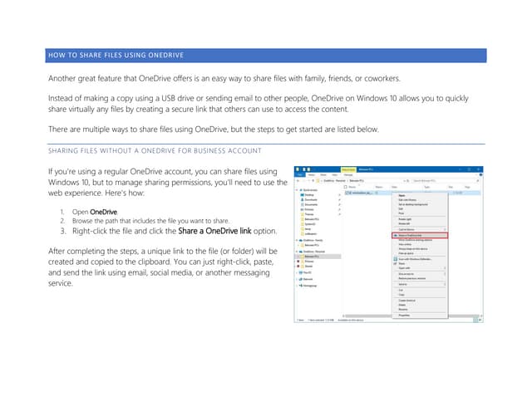Select Properties from the context menu
The width and height of the screenshot is (532, 411).
pyautogui.click(x=405, y=316)
